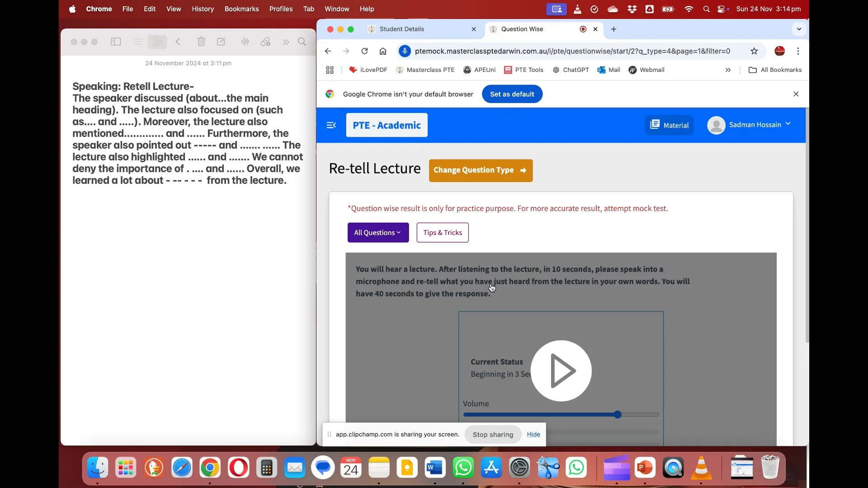Create a new note with the compose icon
Viewport: 868px width, 488px height.
point(221,42)
